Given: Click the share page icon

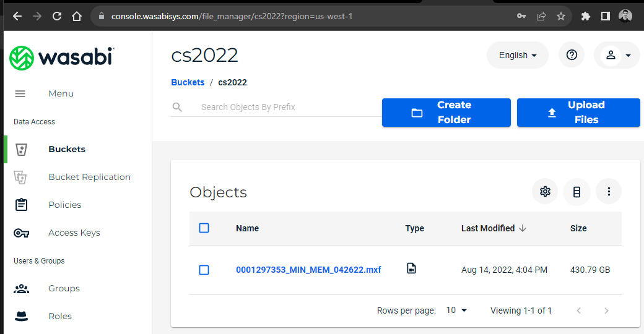Looking at the screenshot, I should [x=541, y=17].
